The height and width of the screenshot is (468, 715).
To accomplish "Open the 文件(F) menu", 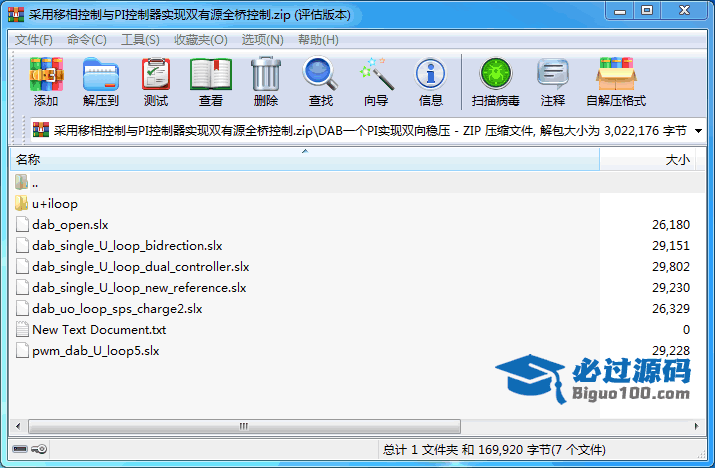I will pos(34,40).
